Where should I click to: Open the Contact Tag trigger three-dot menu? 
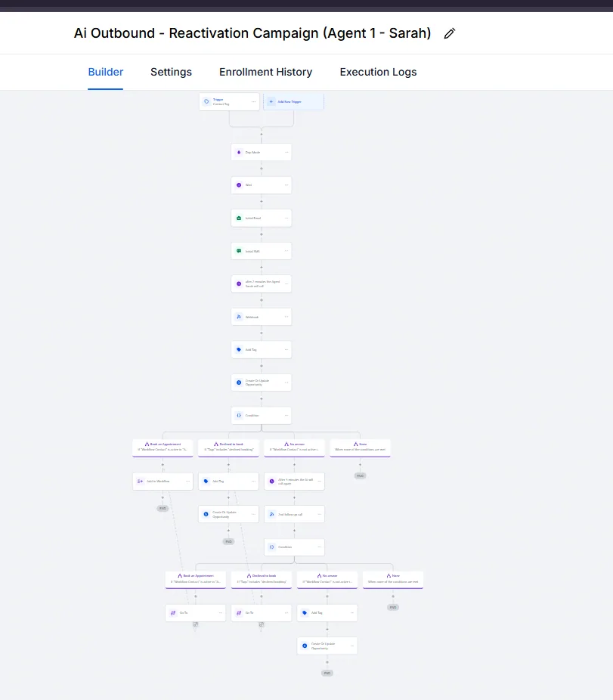tap(254, 102)
